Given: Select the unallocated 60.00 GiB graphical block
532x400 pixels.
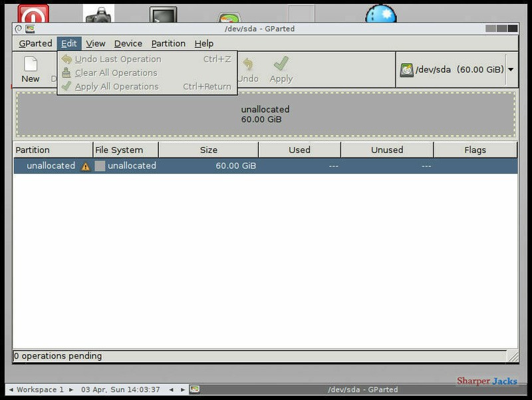Looking at the screenshot, I should (x=265, y=114).
